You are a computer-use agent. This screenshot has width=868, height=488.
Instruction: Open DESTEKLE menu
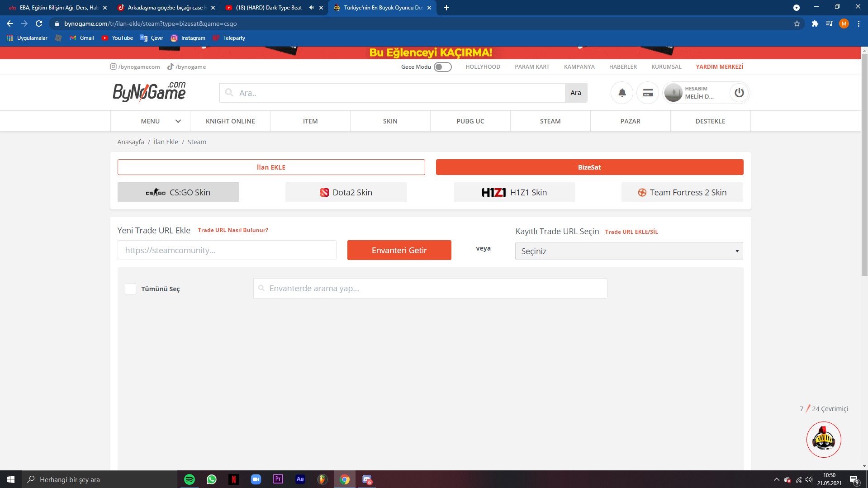click(x=711, y=121)
